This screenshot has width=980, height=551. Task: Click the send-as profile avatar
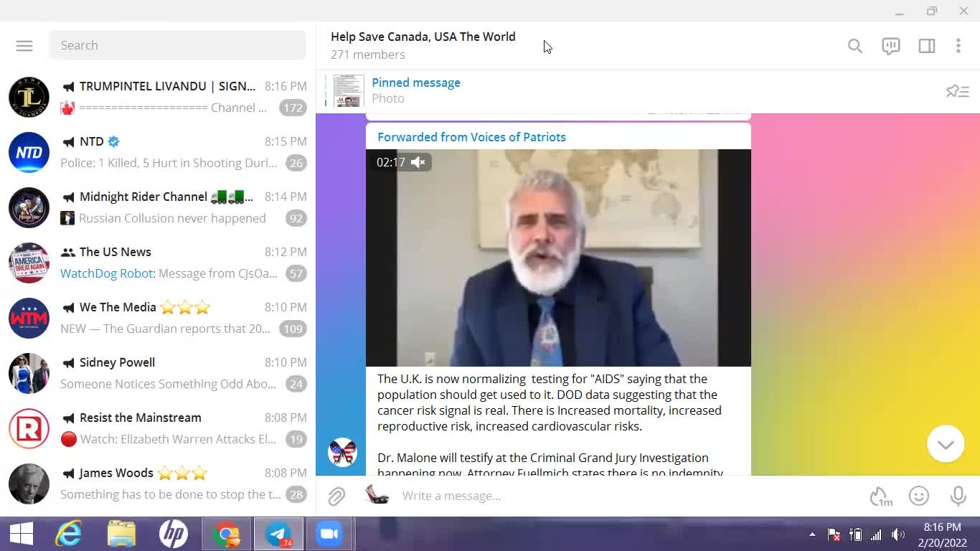coord(377,495)
